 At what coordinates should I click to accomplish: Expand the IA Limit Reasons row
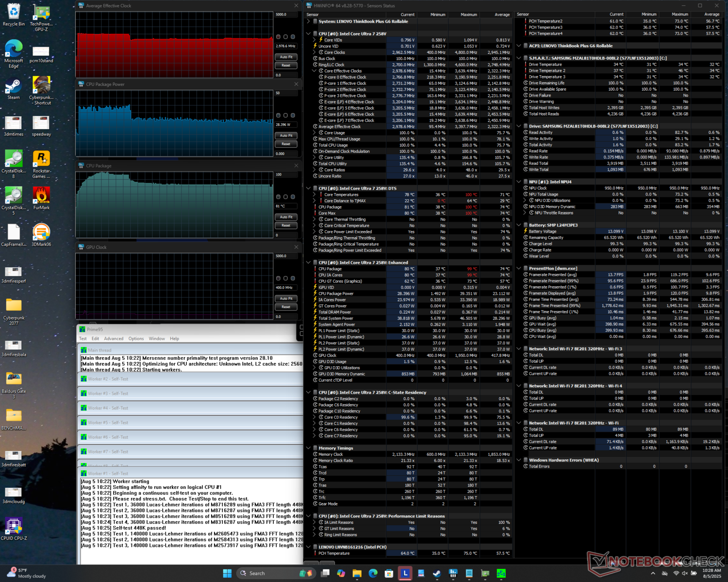pyautogui.click(x=314, y=522)
